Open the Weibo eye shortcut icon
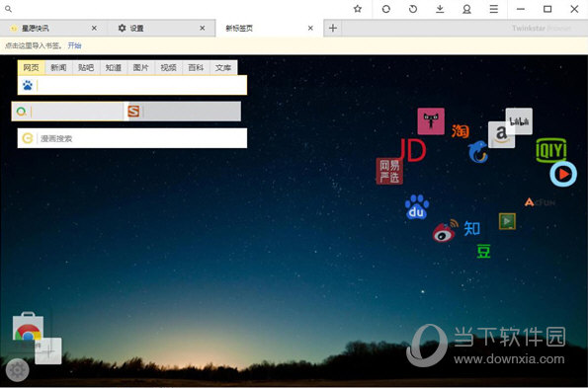This screenshot has width=588, height=388. (x=445, y=231)
